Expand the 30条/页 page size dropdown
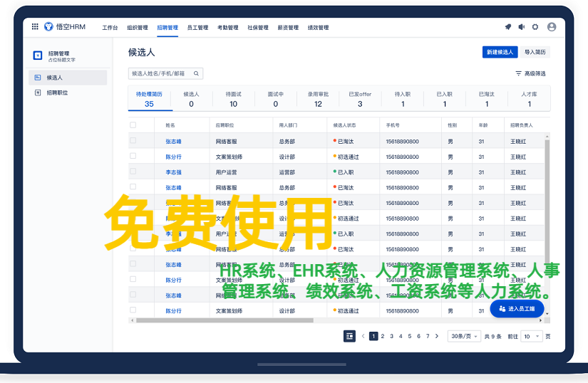The width and height of the screenshot is (588, 383). coord(463,336)
